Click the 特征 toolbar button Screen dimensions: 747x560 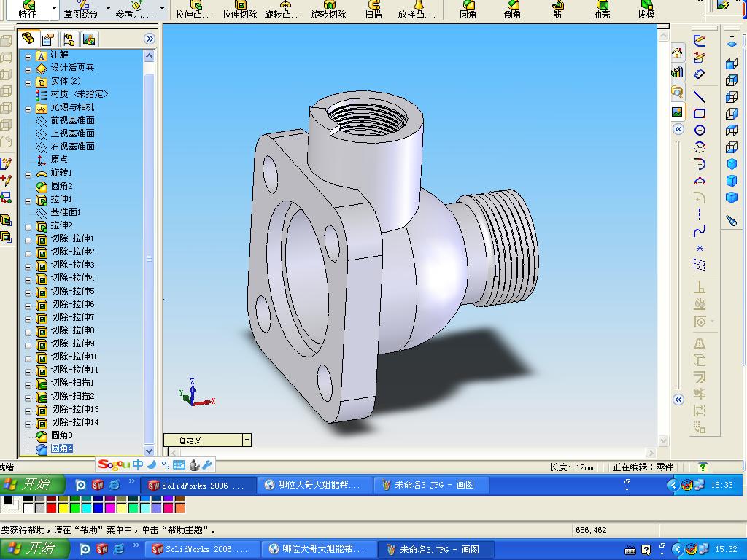pos(27,9)
